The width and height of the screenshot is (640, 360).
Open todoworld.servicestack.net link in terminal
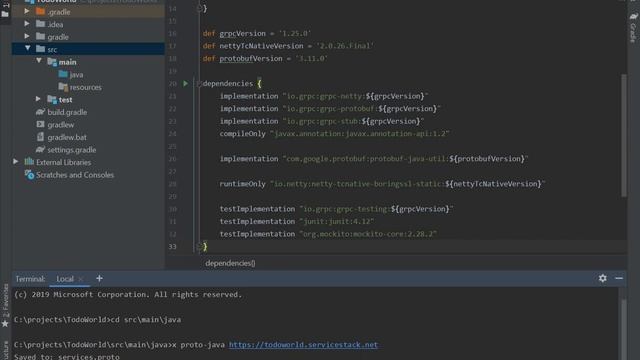303,345
